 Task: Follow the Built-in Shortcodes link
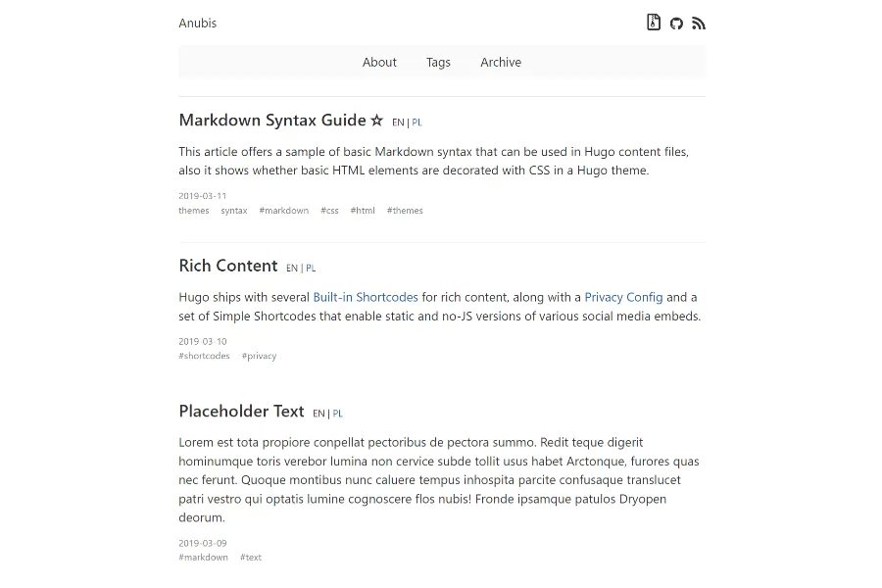(x=366, y=297)
